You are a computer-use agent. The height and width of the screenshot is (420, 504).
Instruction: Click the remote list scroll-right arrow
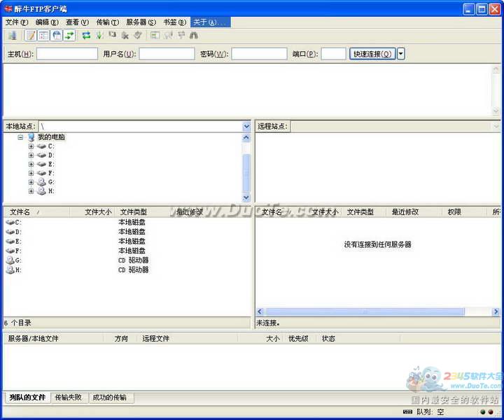(x=496, y=311)
